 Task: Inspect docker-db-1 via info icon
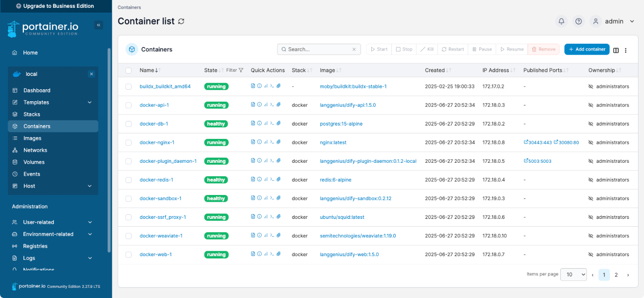[259, 124]
